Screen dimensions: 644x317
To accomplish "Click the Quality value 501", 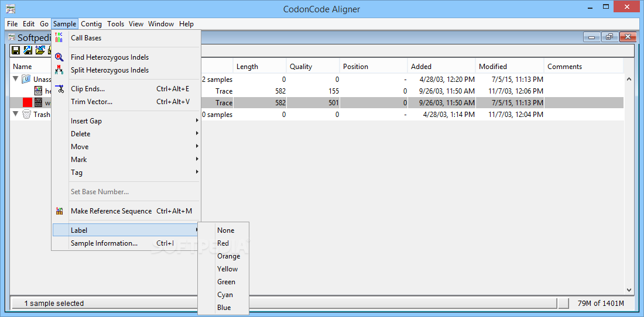I will [333, 103].
